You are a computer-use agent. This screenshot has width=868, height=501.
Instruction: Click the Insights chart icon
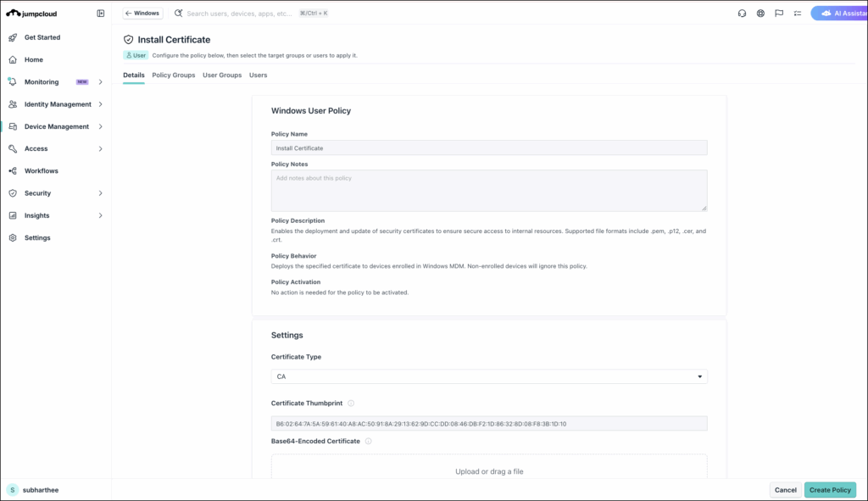tap(13, 215)
